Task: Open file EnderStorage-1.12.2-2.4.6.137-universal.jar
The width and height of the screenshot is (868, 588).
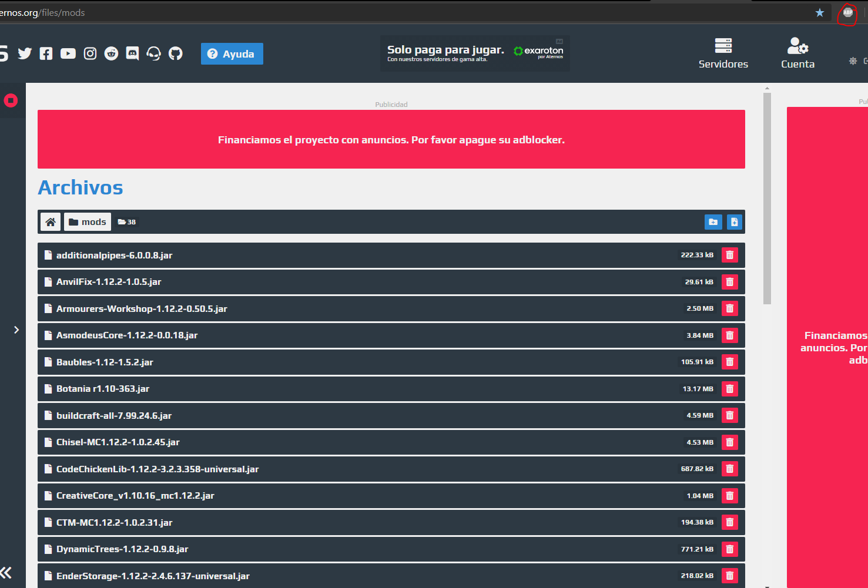Action: (x=391, y=576)
